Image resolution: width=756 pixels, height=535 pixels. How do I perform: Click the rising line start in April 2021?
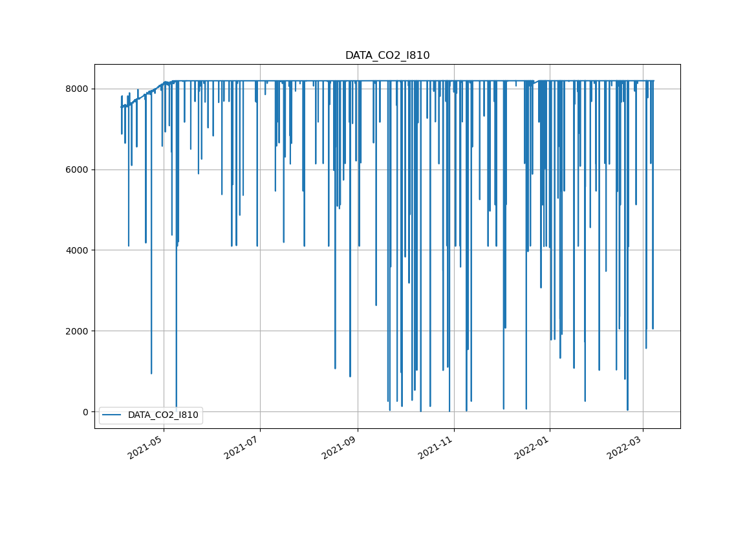[x=122, y=106]
